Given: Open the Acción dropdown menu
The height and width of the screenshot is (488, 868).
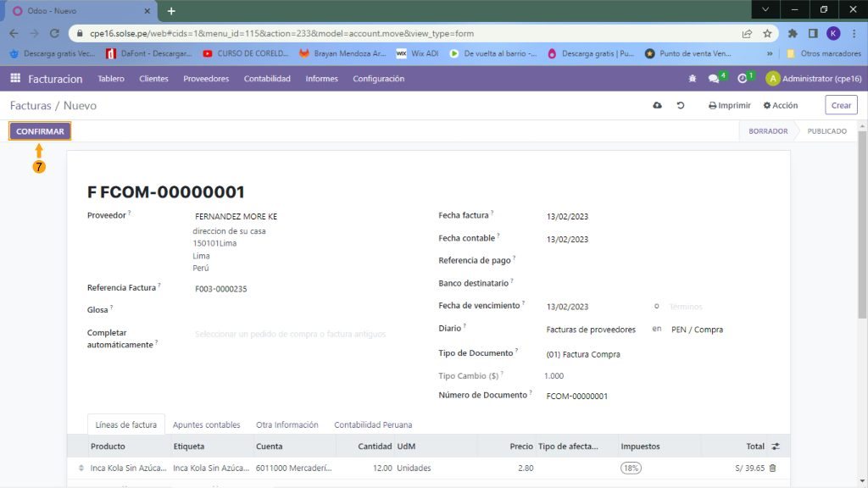Looking at the screenshot, I should click(x=781, y=106).
